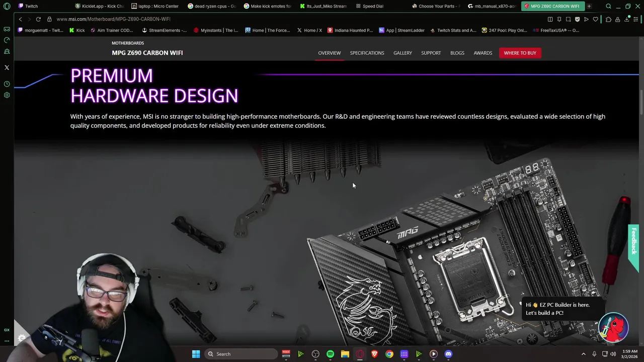This screenshot has height=362, width=644.
Task: Open GX Corner icon in sidebar
Action: click(7, 330)
